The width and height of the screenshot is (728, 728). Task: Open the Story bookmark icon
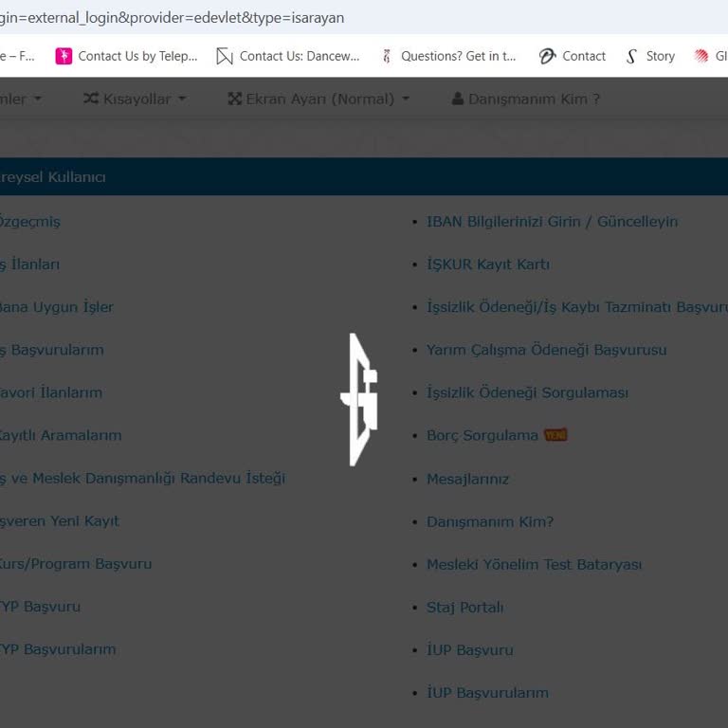click(x=631, y=56)
